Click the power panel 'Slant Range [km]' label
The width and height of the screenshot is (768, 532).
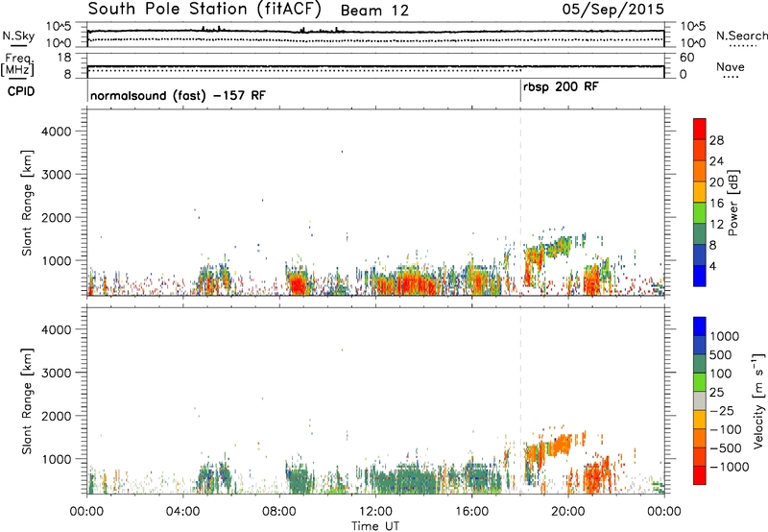tap(27, 203)
